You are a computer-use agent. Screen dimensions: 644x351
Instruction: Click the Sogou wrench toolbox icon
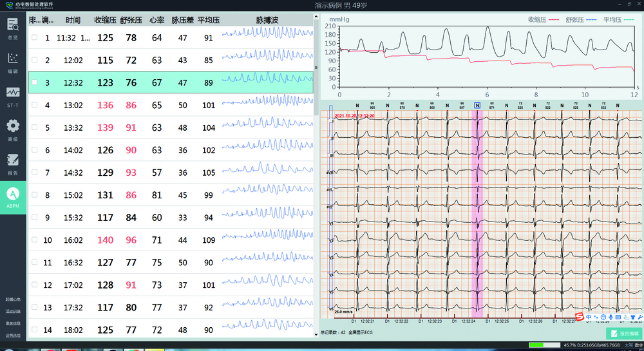pos(639,317)
